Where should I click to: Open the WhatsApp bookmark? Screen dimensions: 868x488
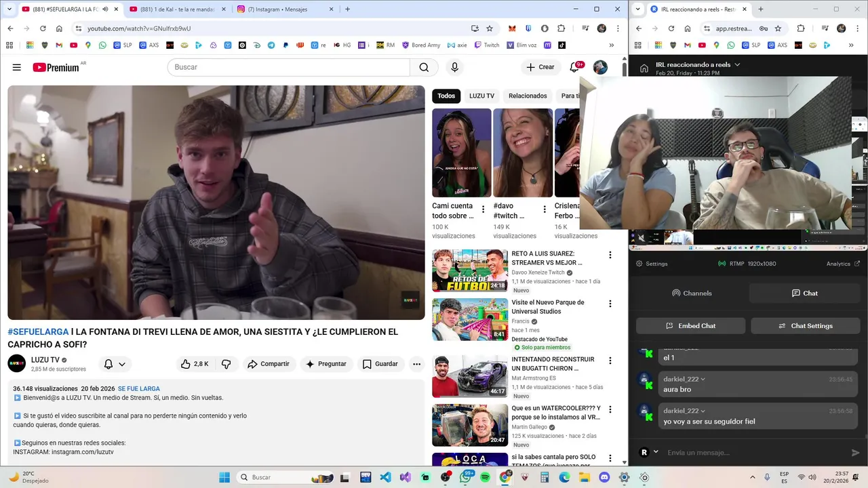click(x=102, y=45)
